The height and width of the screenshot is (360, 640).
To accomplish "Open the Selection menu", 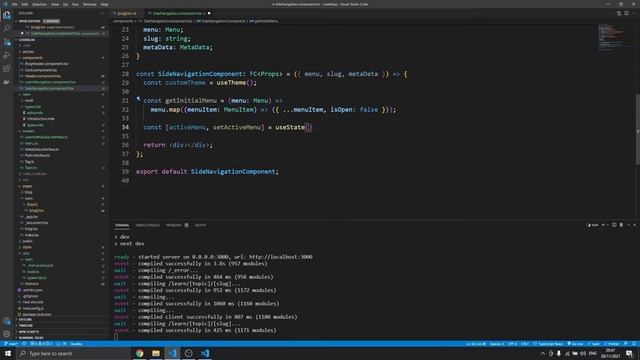I will pos(39,4).
